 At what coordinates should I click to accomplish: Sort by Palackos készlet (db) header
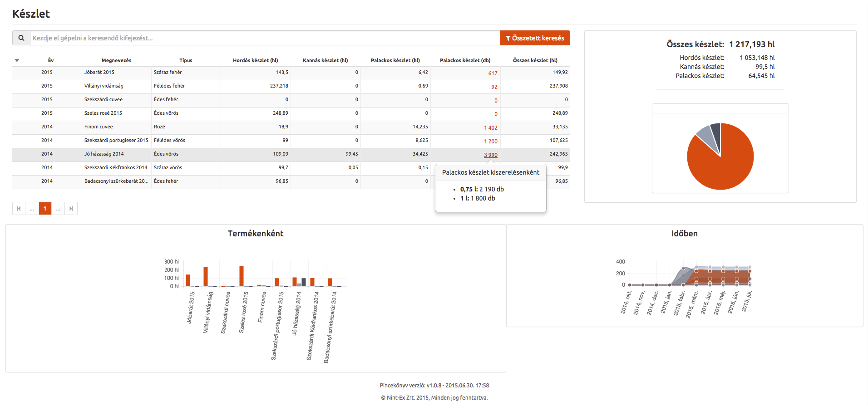point(465,60)
